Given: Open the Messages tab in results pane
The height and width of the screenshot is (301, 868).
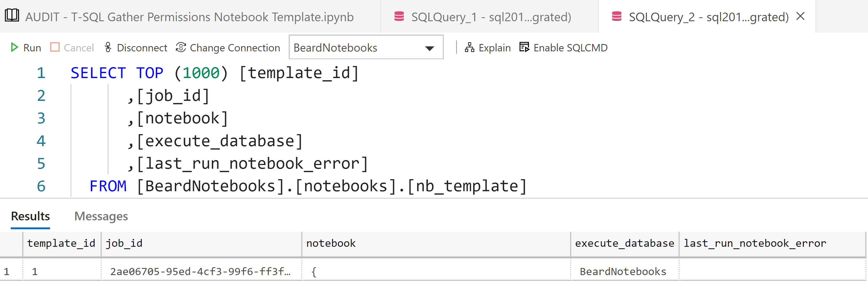Looking at the screenshot, I should (x=101, y=216).
